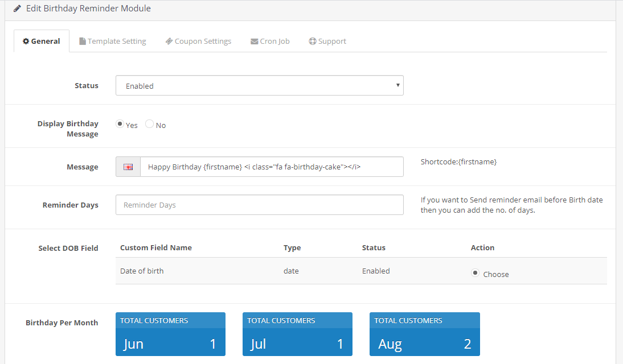Image resolution: width=623 pixels, height=364 pixels.
Task: Click the Happy Birthday message text field
Action: (x=272, y=167)
